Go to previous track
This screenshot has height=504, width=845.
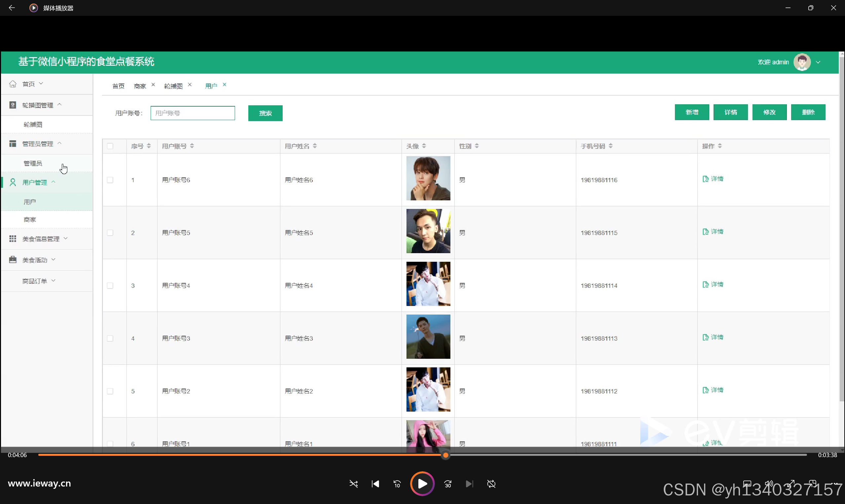point(375,484)
